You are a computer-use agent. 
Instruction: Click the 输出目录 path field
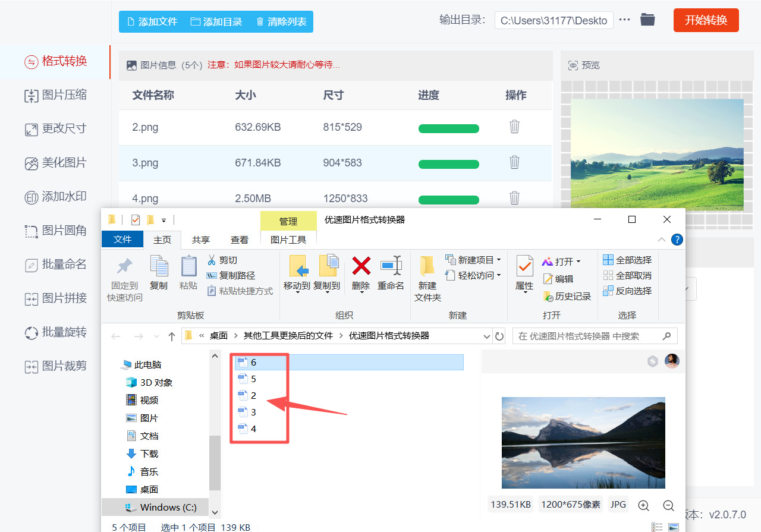(554, 20)
